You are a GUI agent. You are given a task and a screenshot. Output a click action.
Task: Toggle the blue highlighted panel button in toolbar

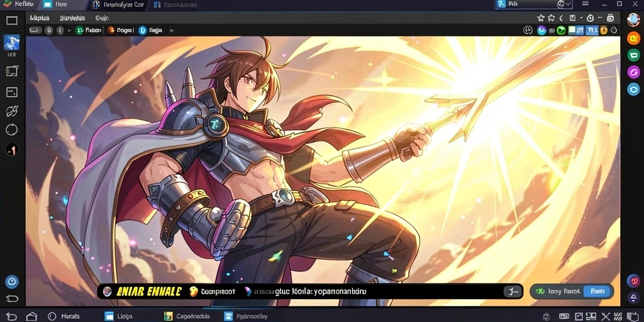(592, 30)
